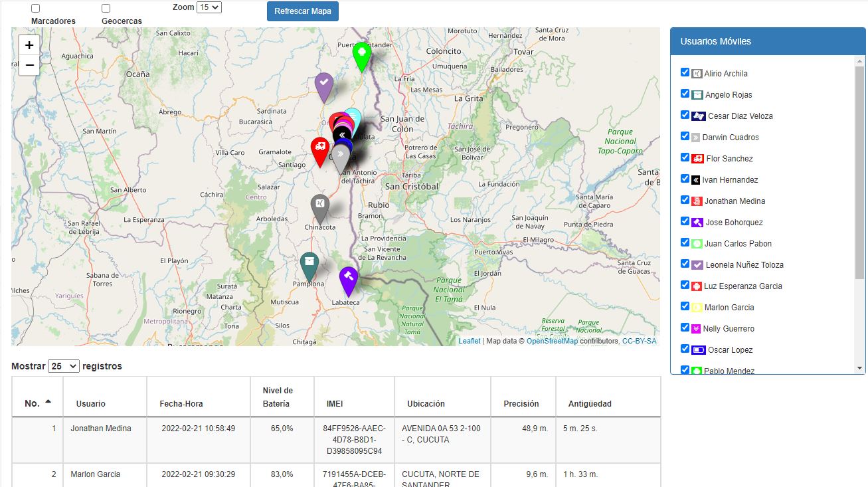The width and height of the screenshot is (868, 487).
Task: Open the Mostrar registros count dropdown
Action: coord(64,366)
